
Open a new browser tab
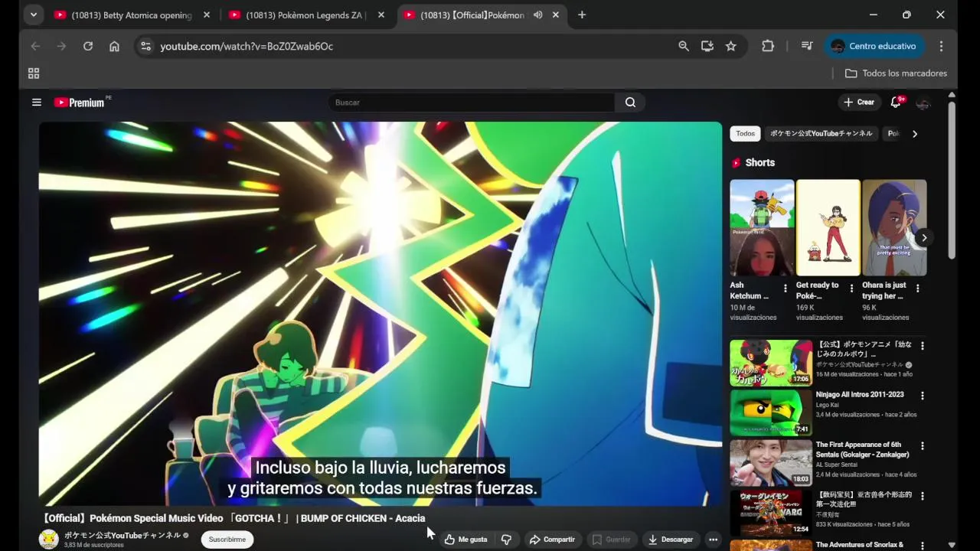point(582,15)
